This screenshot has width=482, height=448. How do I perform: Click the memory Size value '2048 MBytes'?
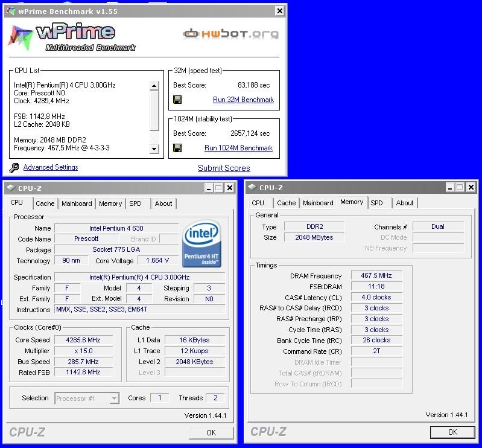[314, 237]
